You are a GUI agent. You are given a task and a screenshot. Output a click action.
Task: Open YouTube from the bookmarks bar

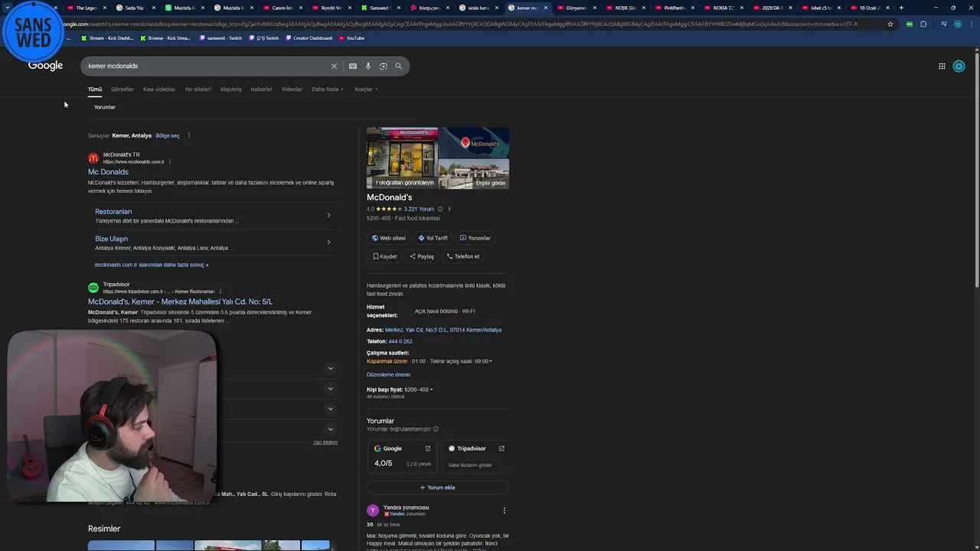pyautogui.click(x=351, y=38)
